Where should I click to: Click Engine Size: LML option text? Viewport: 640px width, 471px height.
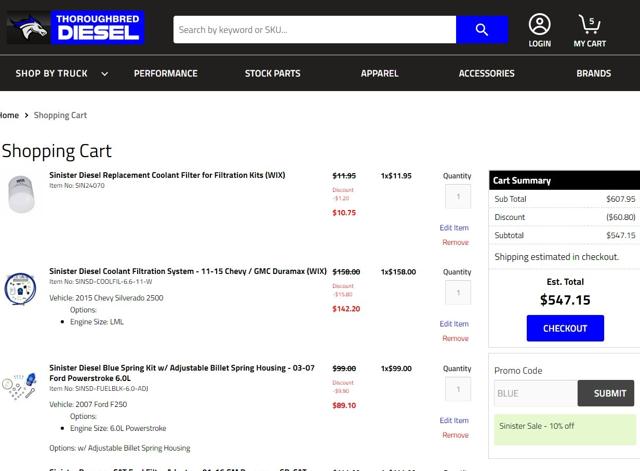coord(97,322)
